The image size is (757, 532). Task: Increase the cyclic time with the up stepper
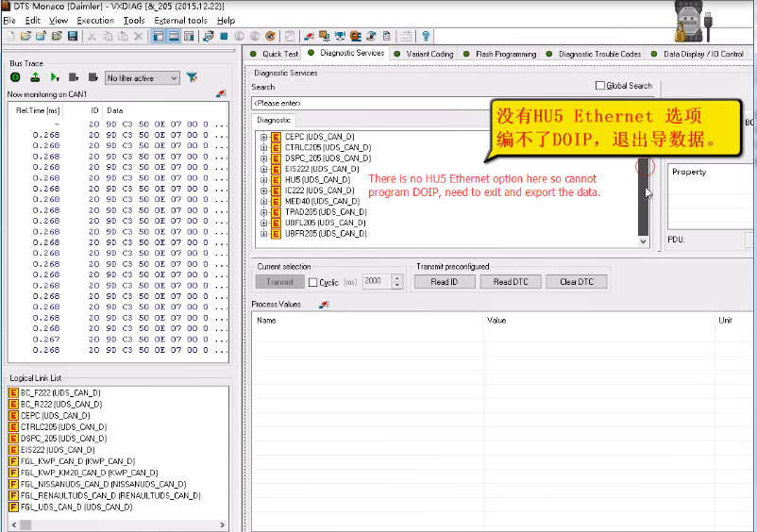397,278
